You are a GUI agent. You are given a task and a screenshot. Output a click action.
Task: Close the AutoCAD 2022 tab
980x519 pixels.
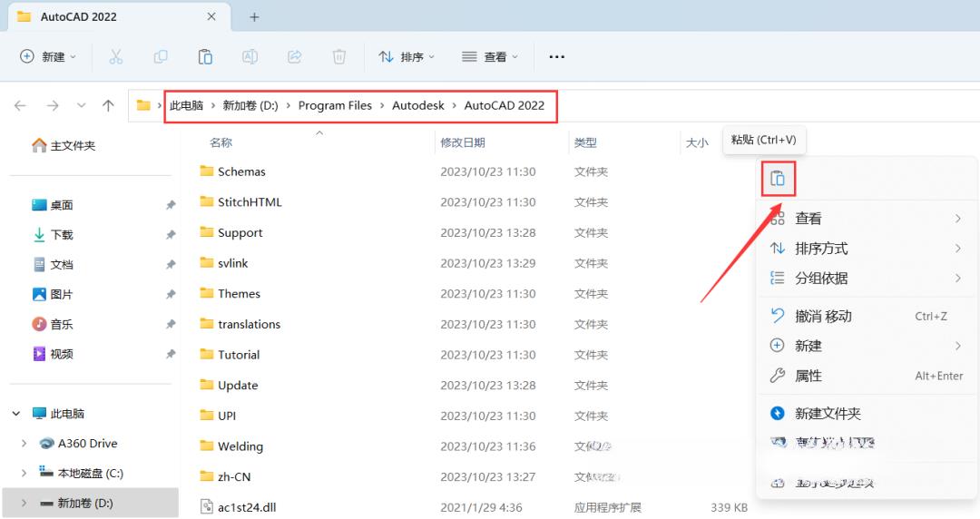point(211,17)
